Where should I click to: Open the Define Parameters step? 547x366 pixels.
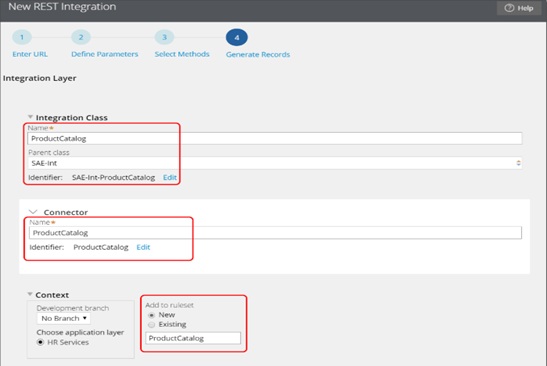coord(105,54)
